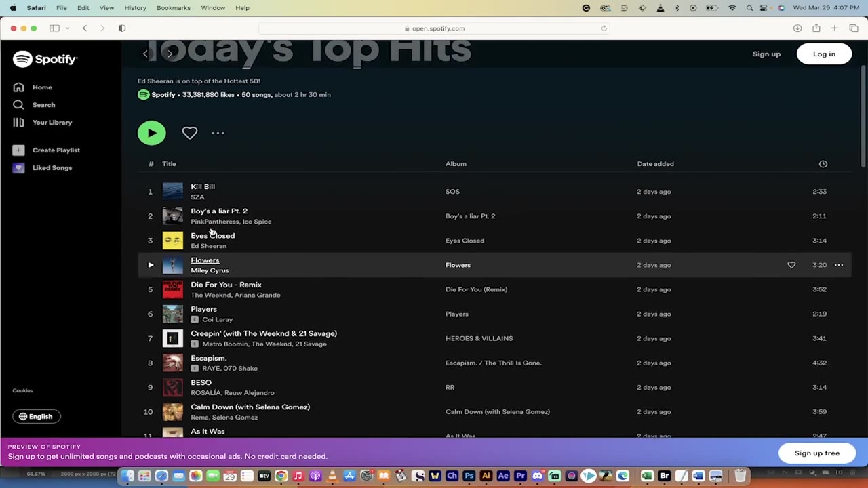
Task: Open the English language selector
Action: pyautogui.click(x=37, y=416)
